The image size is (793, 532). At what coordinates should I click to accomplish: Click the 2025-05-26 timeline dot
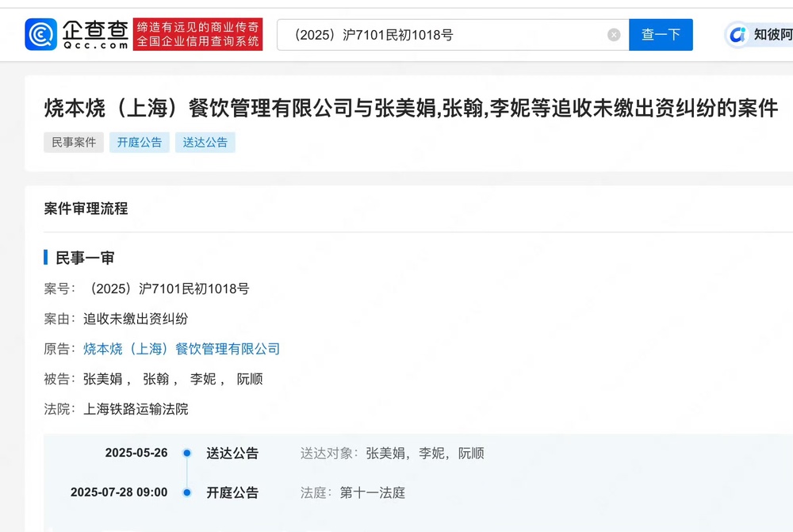[187, 454]
